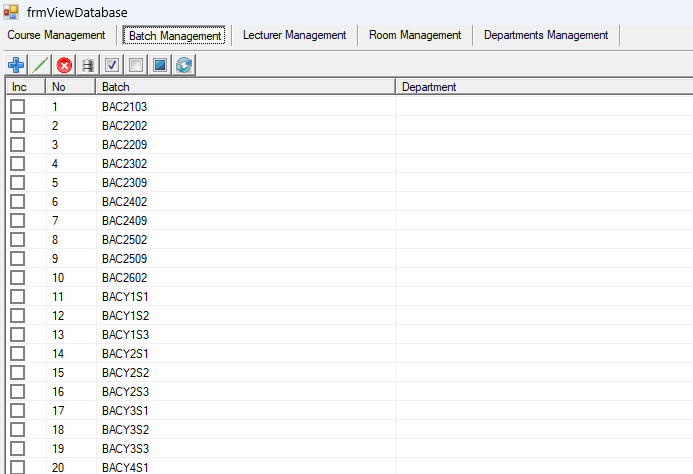Select the BAC2202 batch cell
The width and height of the screenshot is (693, 474).
tap(246, 126)
